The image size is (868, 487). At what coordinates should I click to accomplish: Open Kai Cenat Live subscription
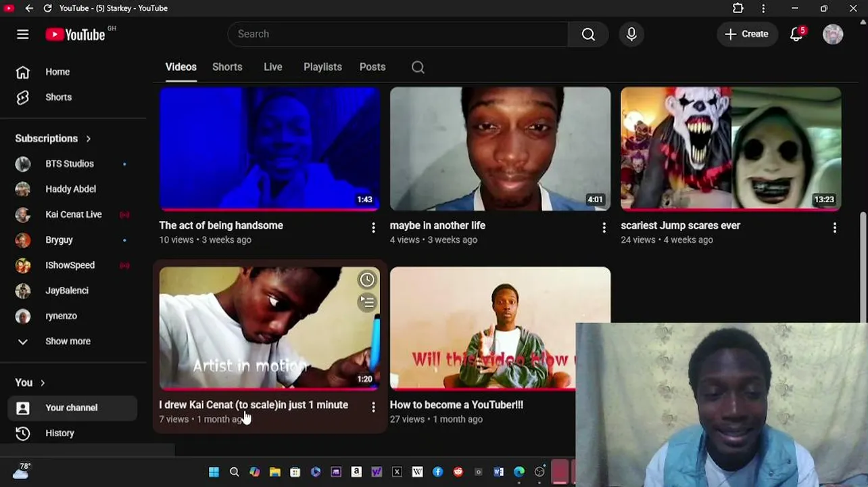point(74,214)
